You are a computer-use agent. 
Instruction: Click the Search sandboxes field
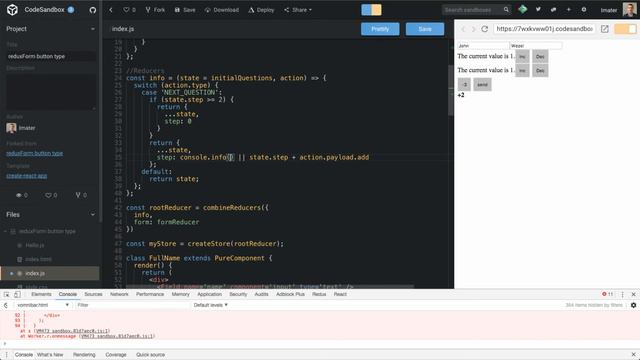[472, 10]
